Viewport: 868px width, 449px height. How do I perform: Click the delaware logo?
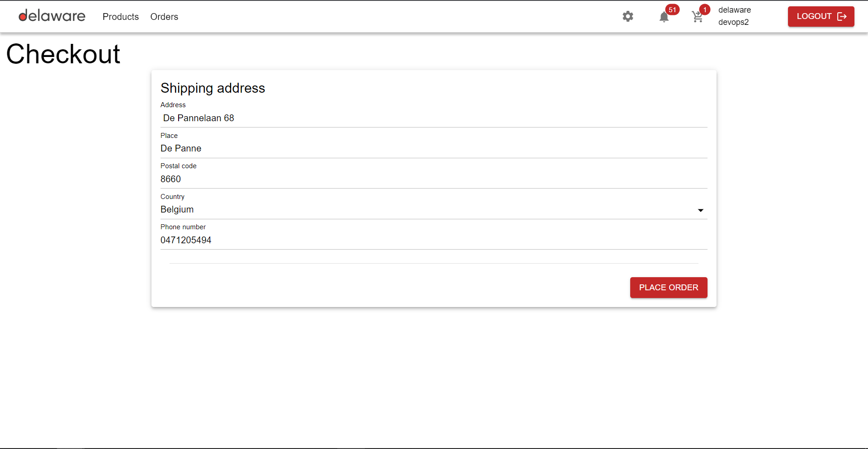[52, 15]
